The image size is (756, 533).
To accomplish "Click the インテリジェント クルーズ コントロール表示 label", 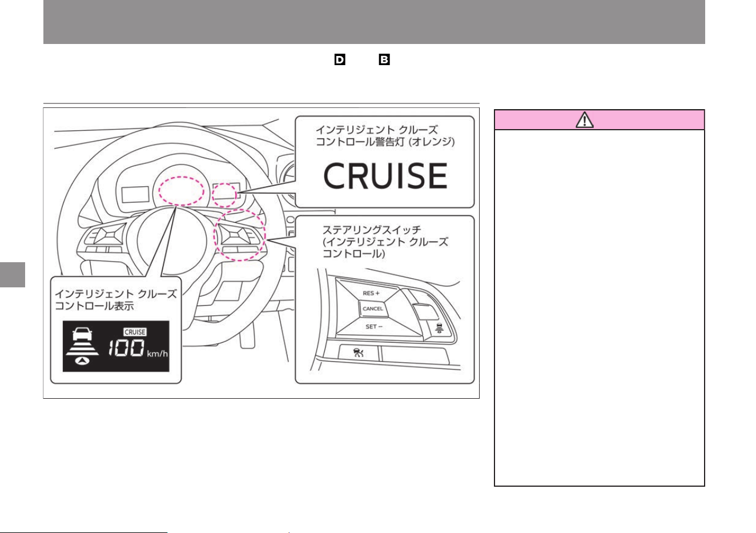I will (x=116, y=299).
